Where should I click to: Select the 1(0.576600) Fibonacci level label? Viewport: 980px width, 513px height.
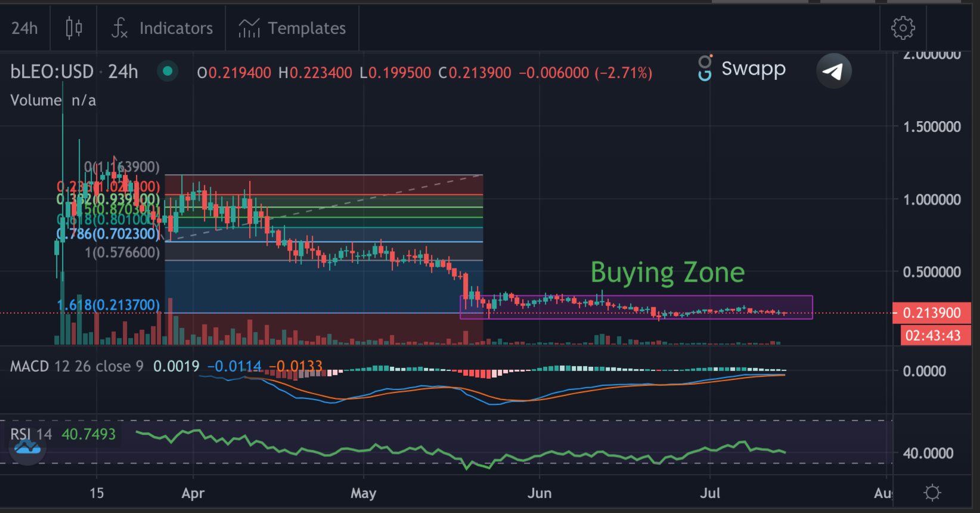pyautogui.click(x=122, y=252)
